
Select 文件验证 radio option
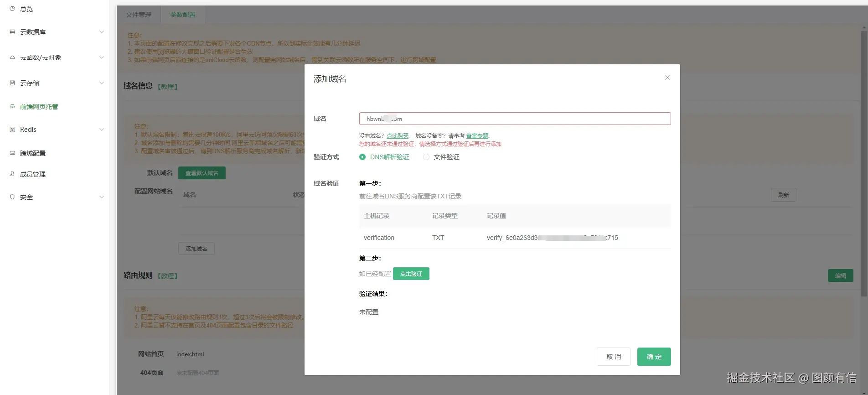tap(426, 157)
